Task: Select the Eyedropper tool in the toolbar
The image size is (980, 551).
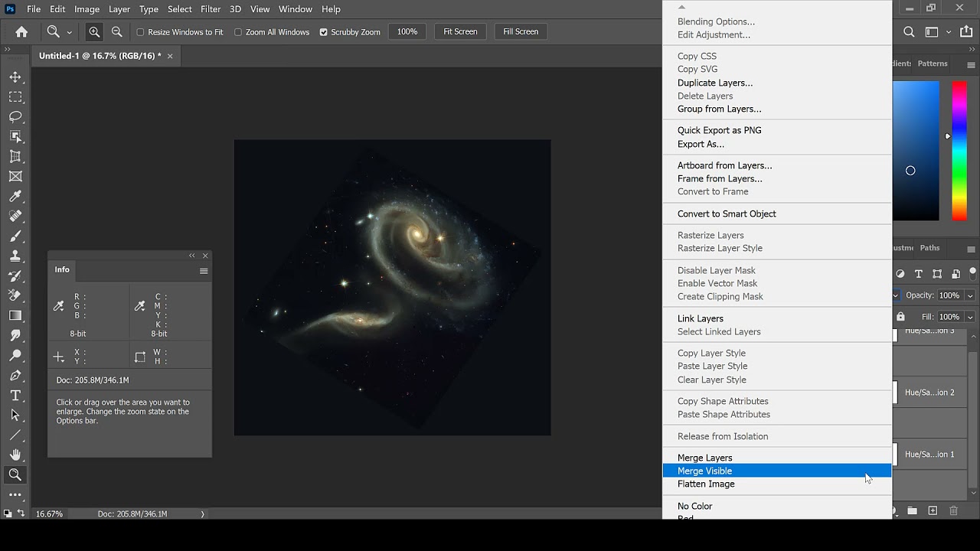Action: tap(15, 197)
